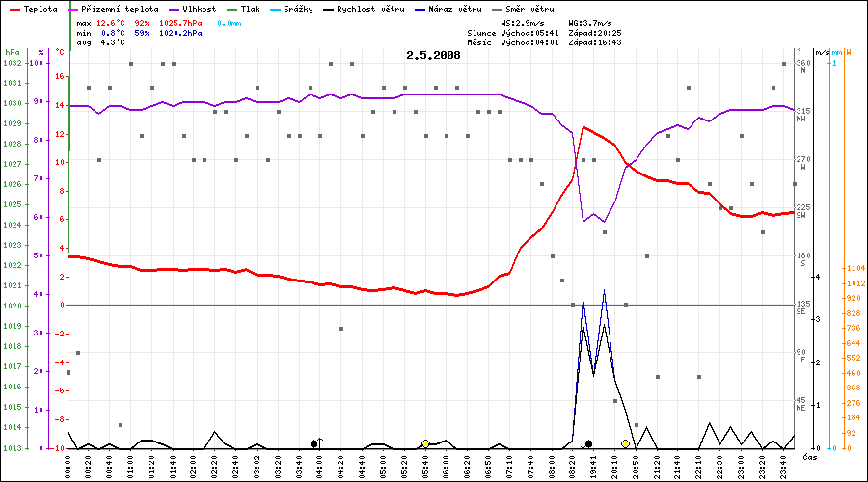Click the m/s wind axis unit label
The width and height of the screenshot is (868, 482).
pyautogui.click(x=823, y=53)
